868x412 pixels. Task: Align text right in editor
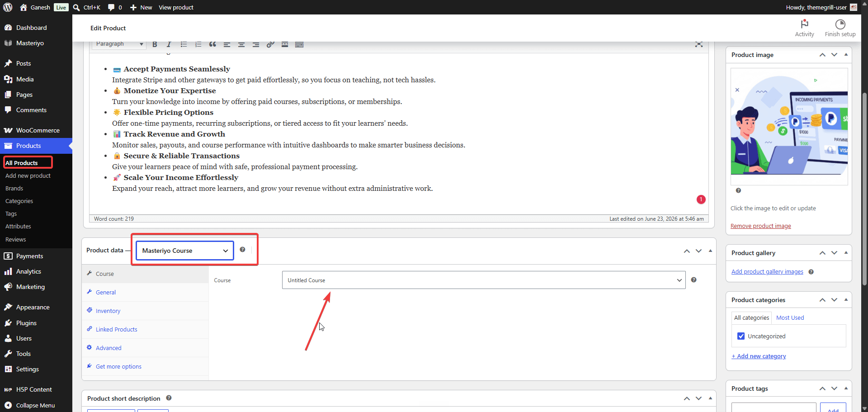256,44
